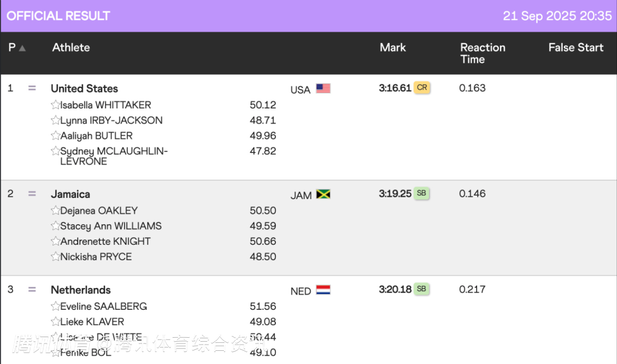Toggle favorite star for Sydney MCLAUGHLIN-LEVRONE
The width and height of the screenshot is (617, 364).
pos(55,151)
